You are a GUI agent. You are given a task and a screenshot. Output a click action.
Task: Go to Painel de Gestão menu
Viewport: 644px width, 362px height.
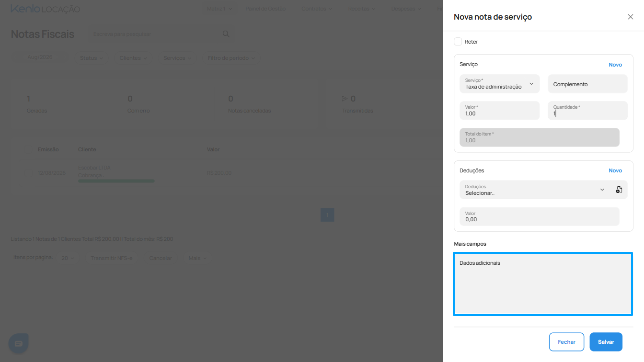(x=265, y=9)
